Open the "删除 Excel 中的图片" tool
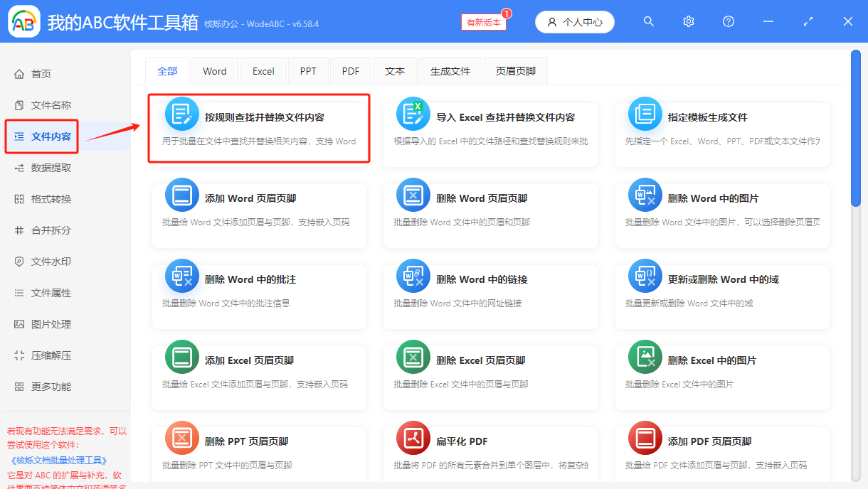 [722, 375]
